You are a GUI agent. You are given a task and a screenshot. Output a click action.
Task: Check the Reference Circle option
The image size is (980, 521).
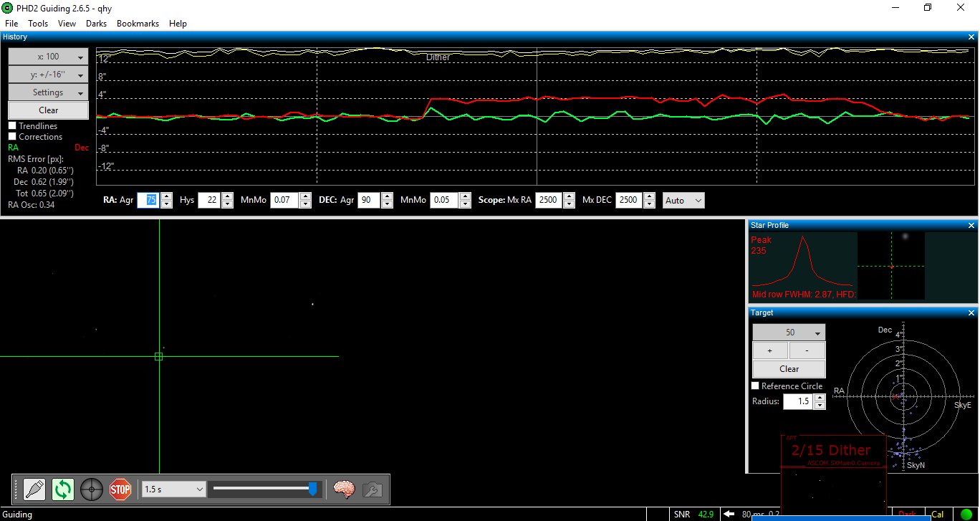(755, 386)
